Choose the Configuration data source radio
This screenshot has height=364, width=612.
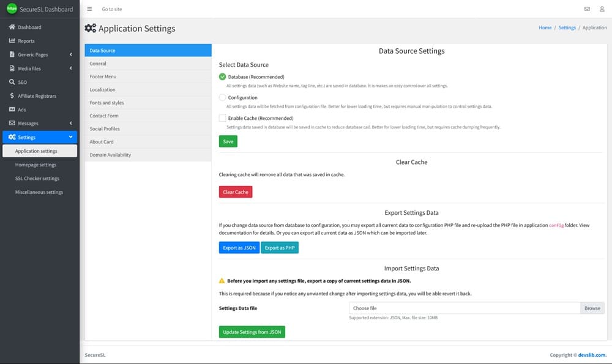coord(222,97)
